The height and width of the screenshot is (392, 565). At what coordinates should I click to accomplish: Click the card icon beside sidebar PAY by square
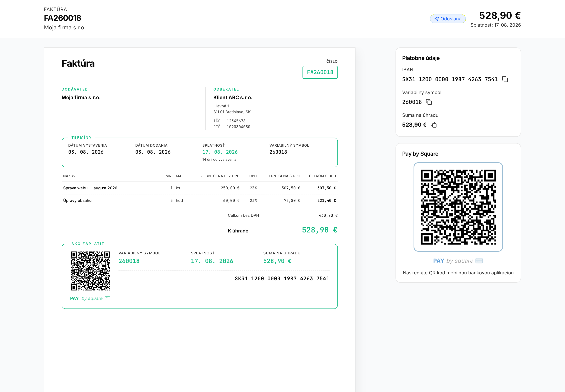tap(479, 261)
